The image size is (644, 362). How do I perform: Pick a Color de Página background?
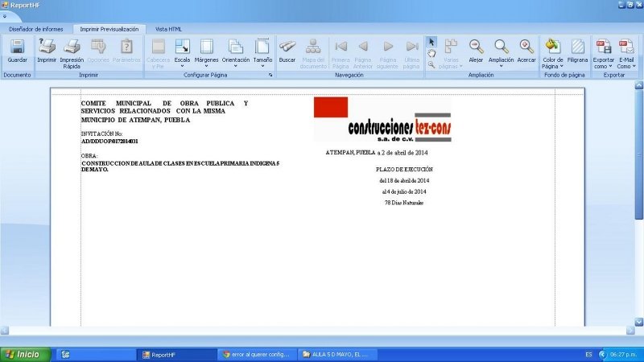(552, 52)
